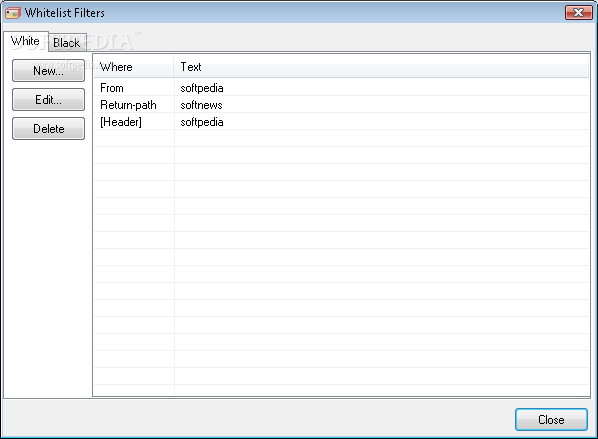Select the [Header] filter row
The height and width of the screenshot is (439, 598).
click(341, 122)
